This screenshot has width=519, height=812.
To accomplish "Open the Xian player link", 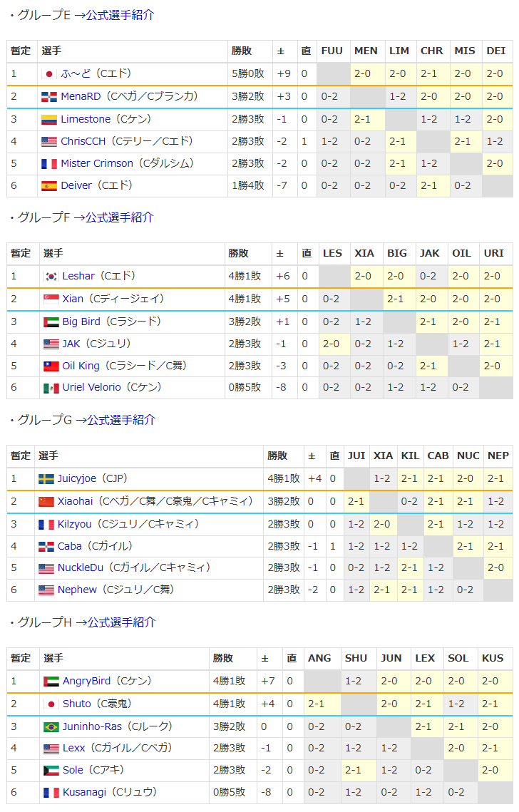I will tap(73, 299).
